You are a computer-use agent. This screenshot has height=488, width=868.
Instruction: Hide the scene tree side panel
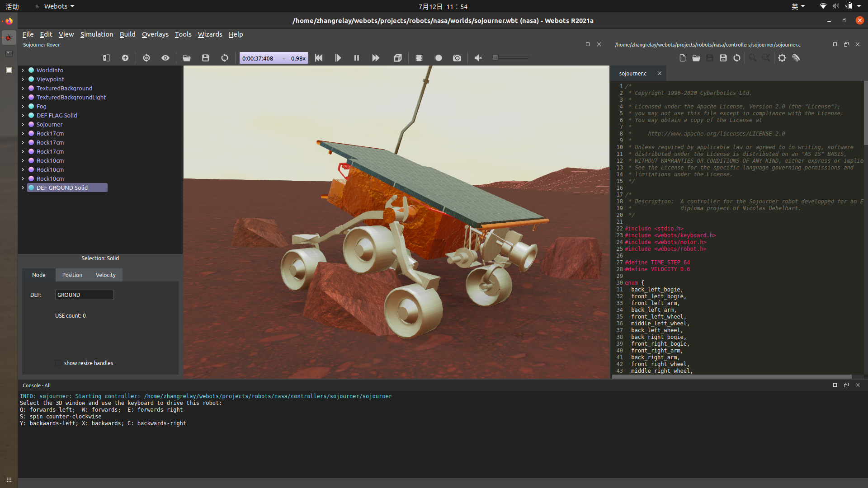106,58
